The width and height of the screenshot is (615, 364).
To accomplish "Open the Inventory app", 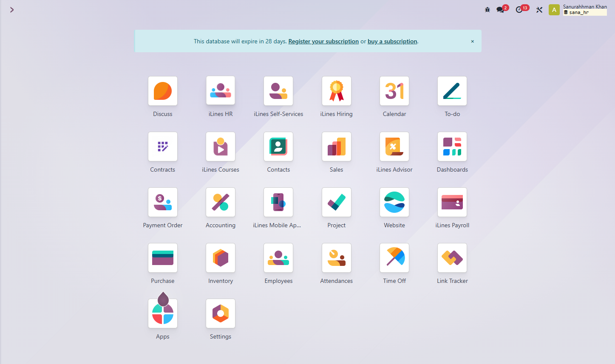I will point(221,258).
